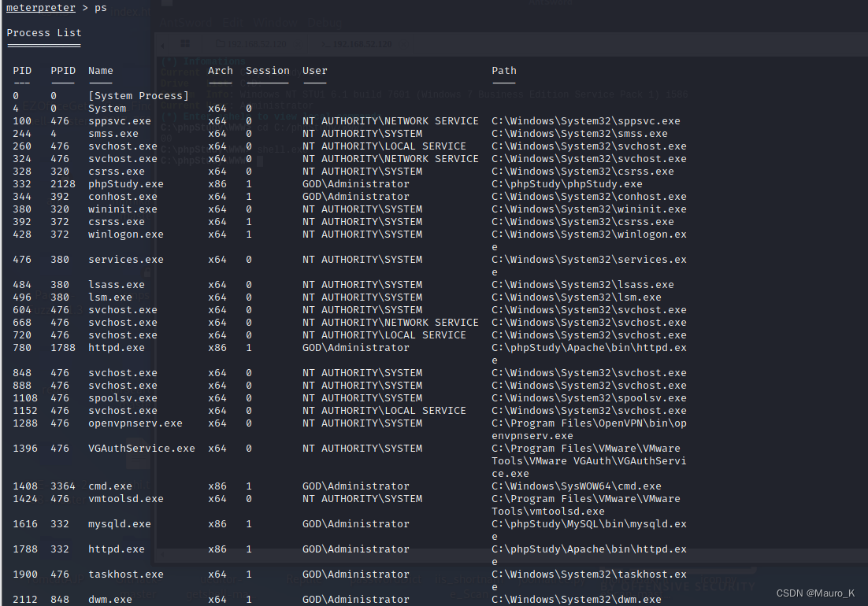The image size is (868, 606).
Task: Click the User column header
Action: pos(315,71)
